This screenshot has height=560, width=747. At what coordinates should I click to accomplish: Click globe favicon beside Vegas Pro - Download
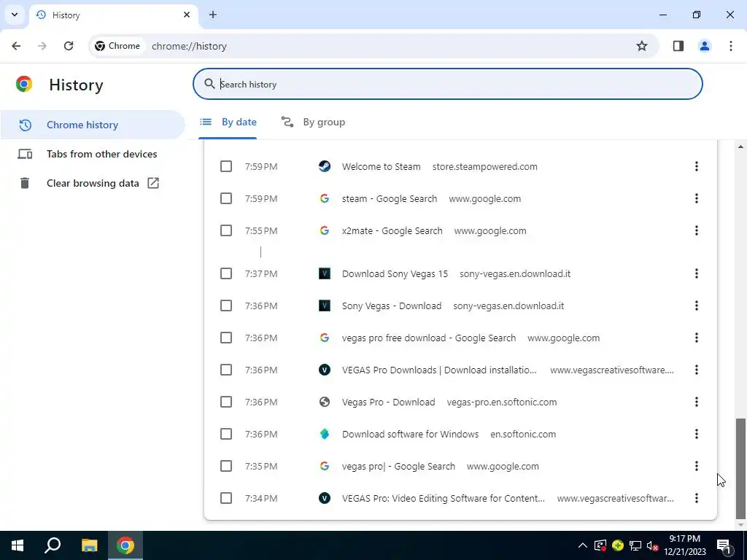(325, 402)
